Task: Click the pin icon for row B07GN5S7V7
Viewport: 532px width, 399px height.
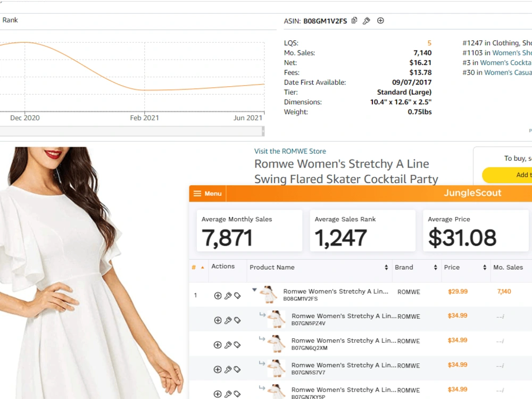Action: pyautogui.click(x=228, y=370)
